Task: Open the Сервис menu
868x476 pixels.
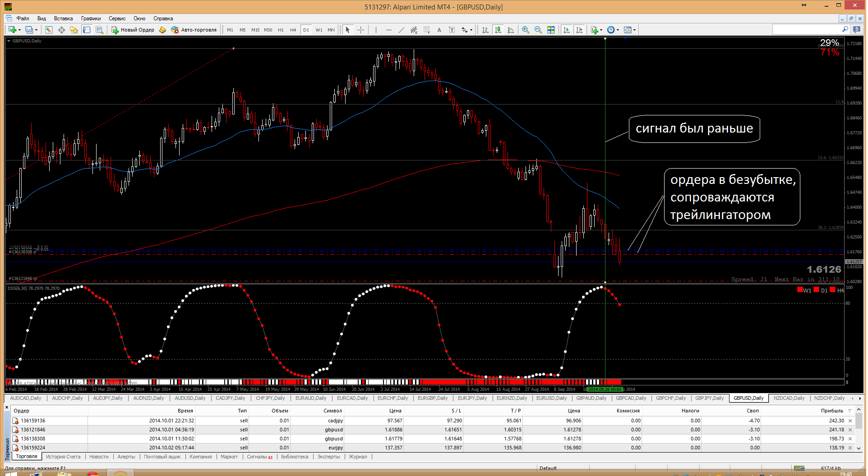Action: click(x=117, y=18)
